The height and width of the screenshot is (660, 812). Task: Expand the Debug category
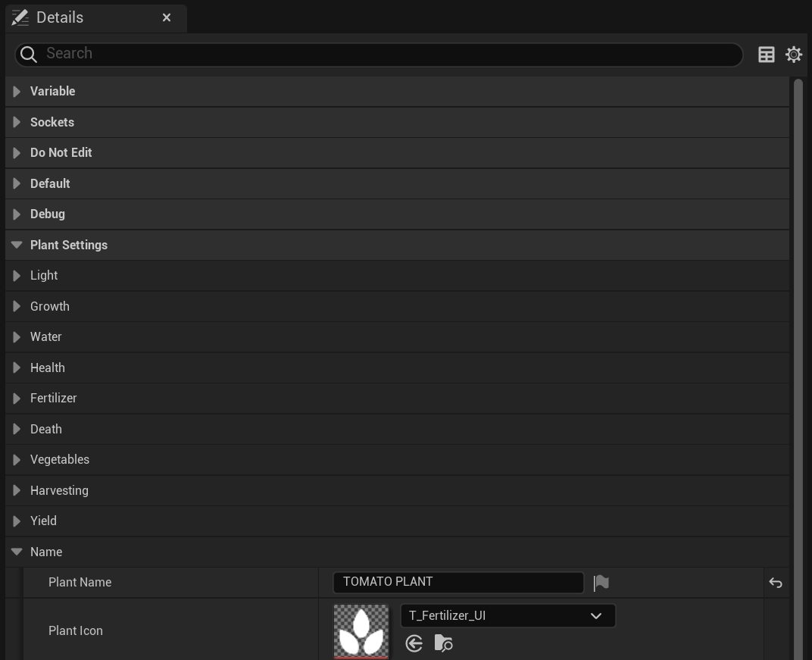point(17,214)
